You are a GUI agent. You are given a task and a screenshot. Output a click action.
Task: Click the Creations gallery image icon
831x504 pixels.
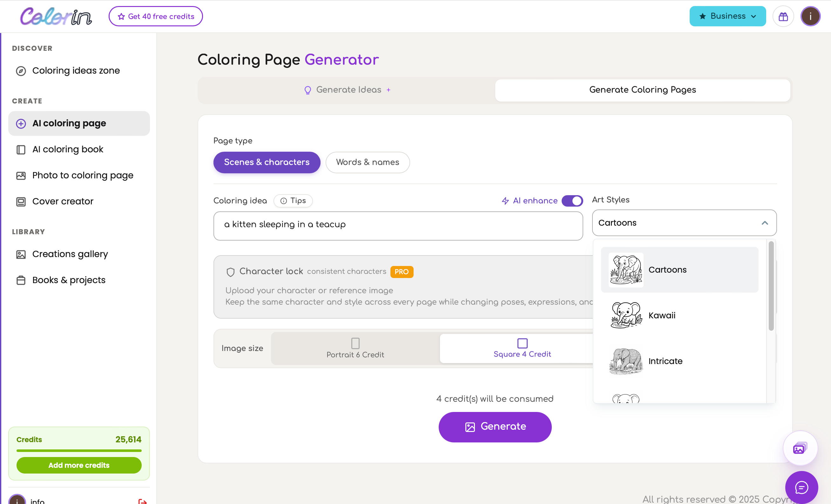(21, 254)
